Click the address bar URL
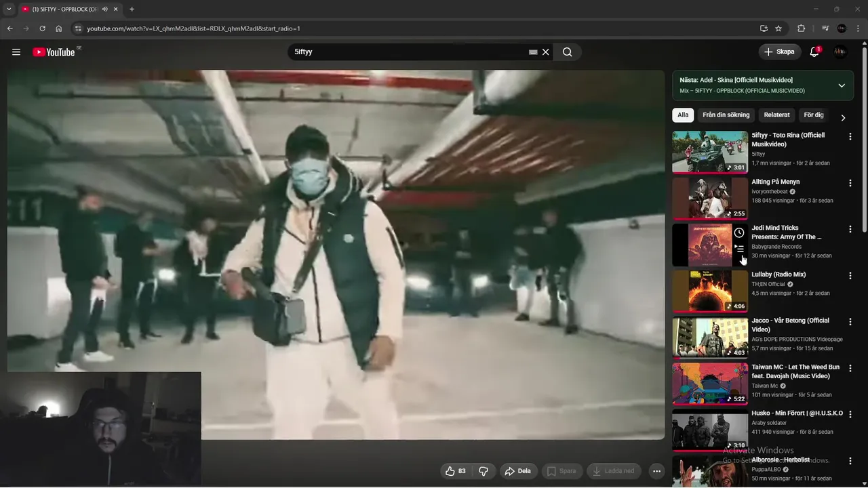Image resolution: width=868 pixels, height=488 pixels. 193,28
